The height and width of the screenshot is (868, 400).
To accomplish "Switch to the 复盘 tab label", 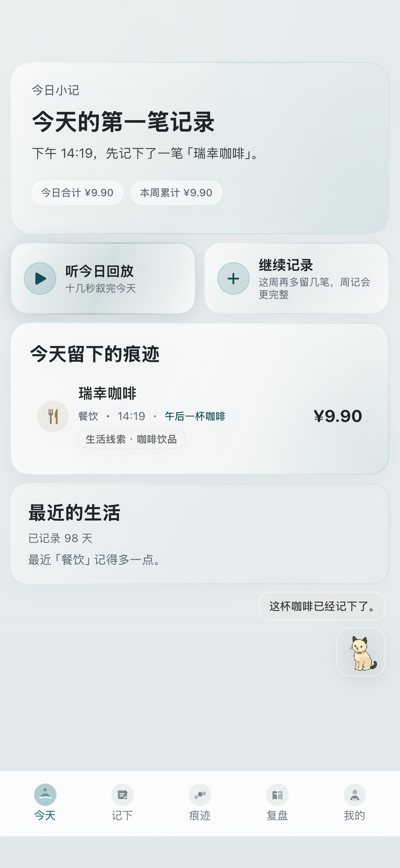I will coord(278,816).
